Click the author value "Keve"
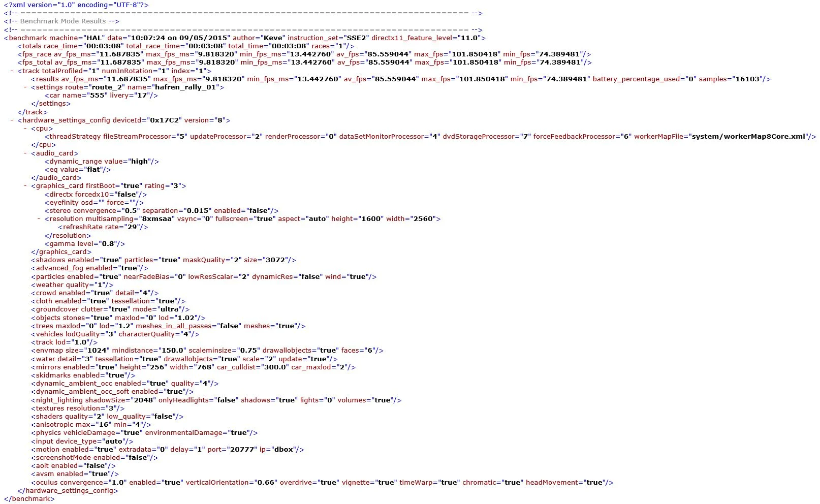Screen dimensions: 820x504 [x=273, y=38]
